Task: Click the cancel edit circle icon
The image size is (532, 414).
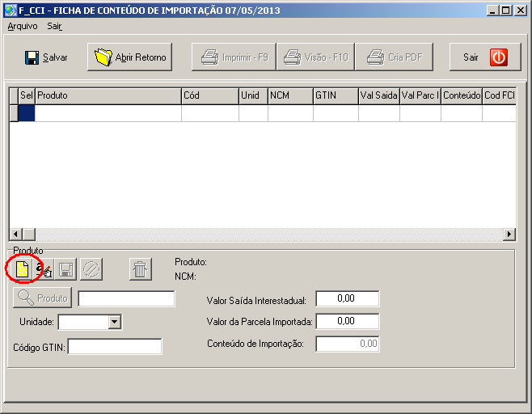Action: [91, 269]
